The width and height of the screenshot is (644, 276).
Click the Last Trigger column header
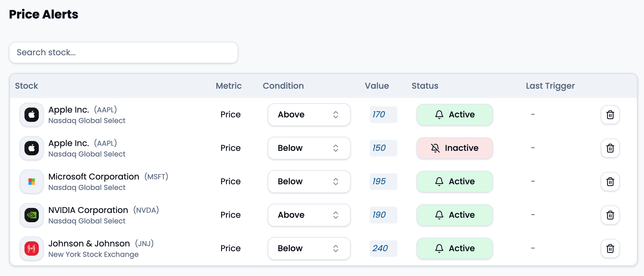point(550,86)
